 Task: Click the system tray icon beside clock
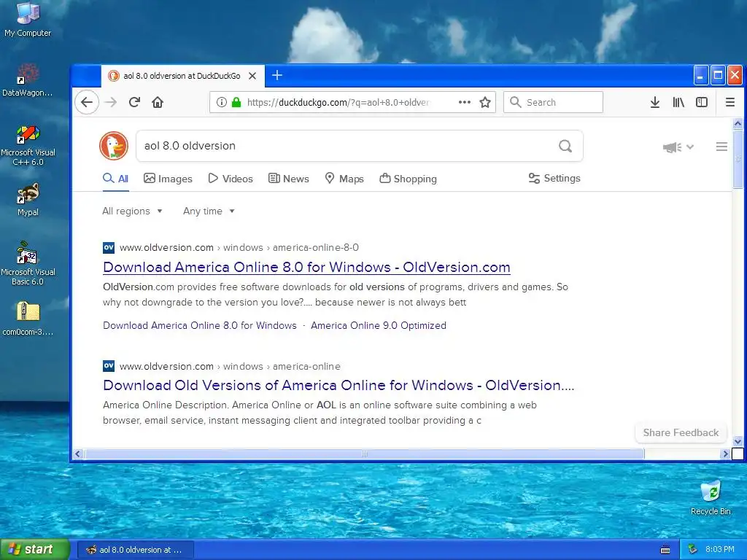(x=693, y=550)
